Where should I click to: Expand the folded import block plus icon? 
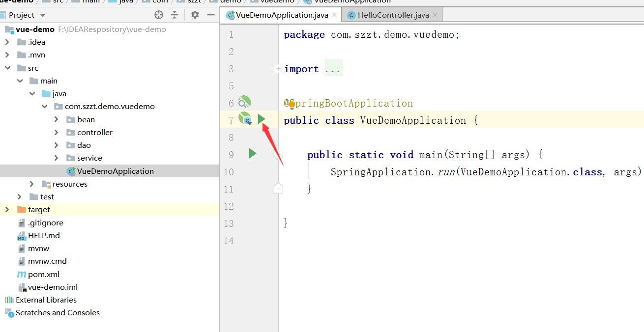278,69
